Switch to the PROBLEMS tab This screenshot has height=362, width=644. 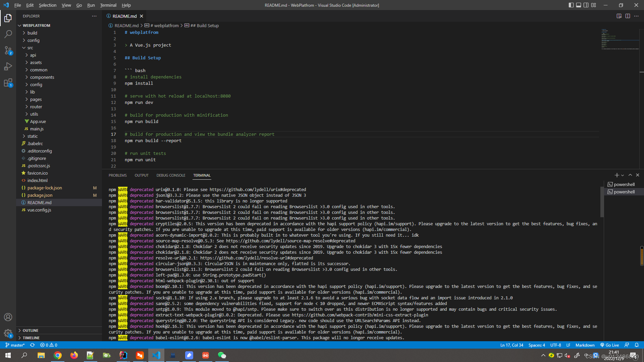coord(118,175)
